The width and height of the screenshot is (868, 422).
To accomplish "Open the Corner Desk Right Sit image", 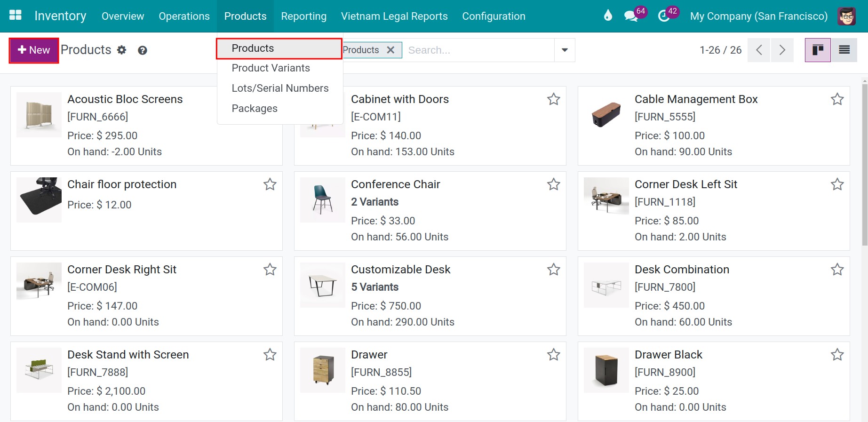I will click(39, 285).
